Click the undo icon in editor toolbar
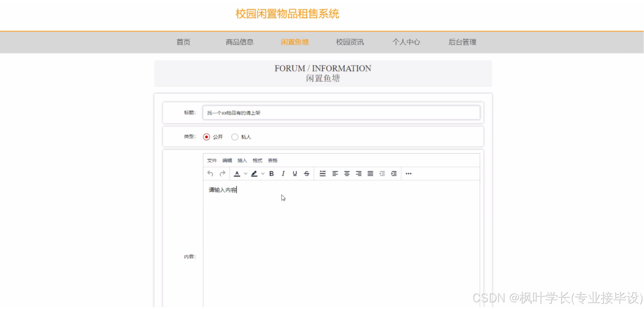 coord(210,173)
